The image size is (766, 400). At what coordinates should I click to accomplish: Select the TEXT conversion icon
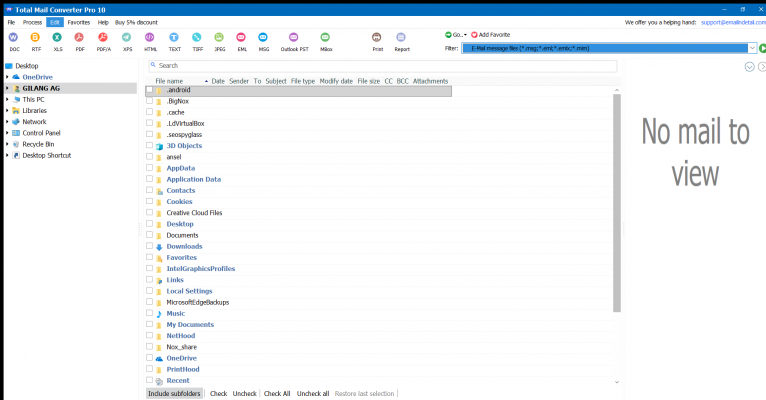click(174, 38)
